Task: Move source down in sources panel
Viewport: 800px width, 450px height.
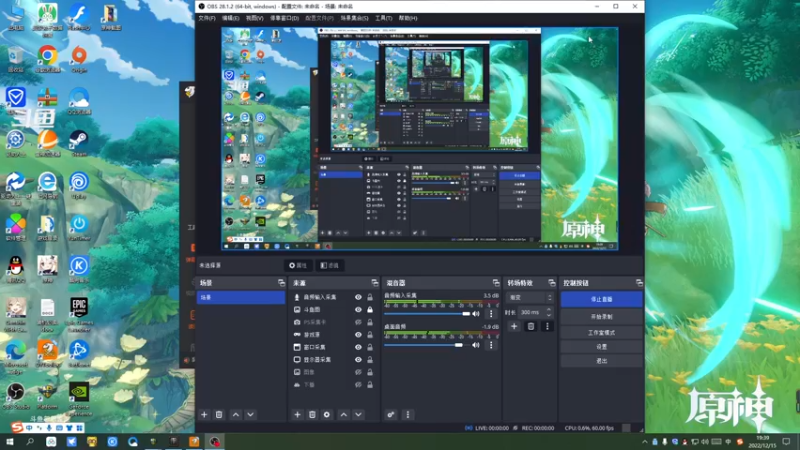Action: (x=359, y=415)
